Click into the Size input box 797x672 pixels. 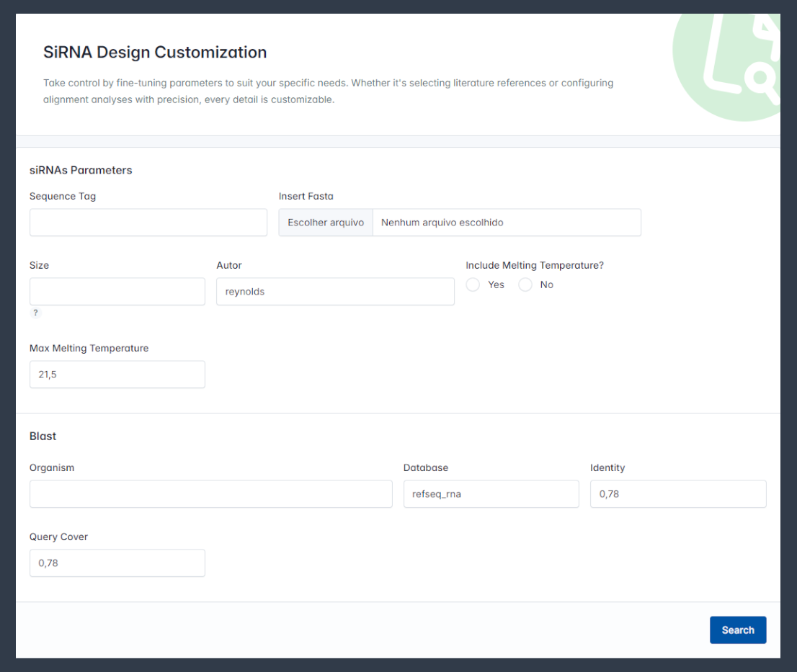[117, 292]
